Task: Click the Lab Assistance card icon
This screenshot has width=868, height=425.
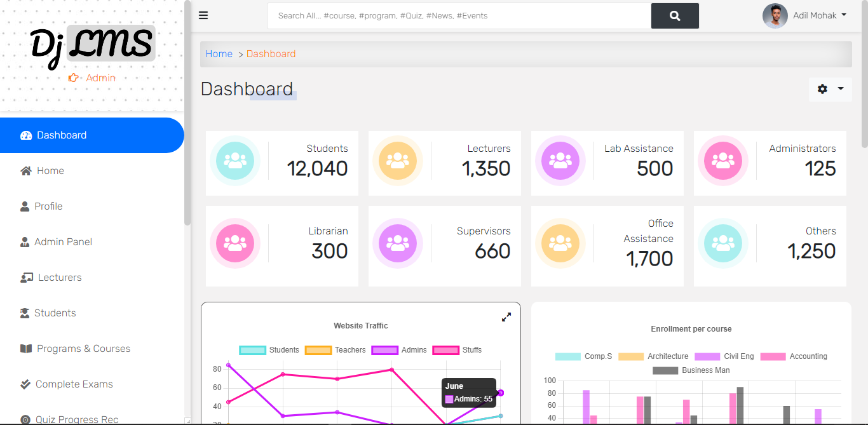Action: pyautogui.click(x=560, y=161)
